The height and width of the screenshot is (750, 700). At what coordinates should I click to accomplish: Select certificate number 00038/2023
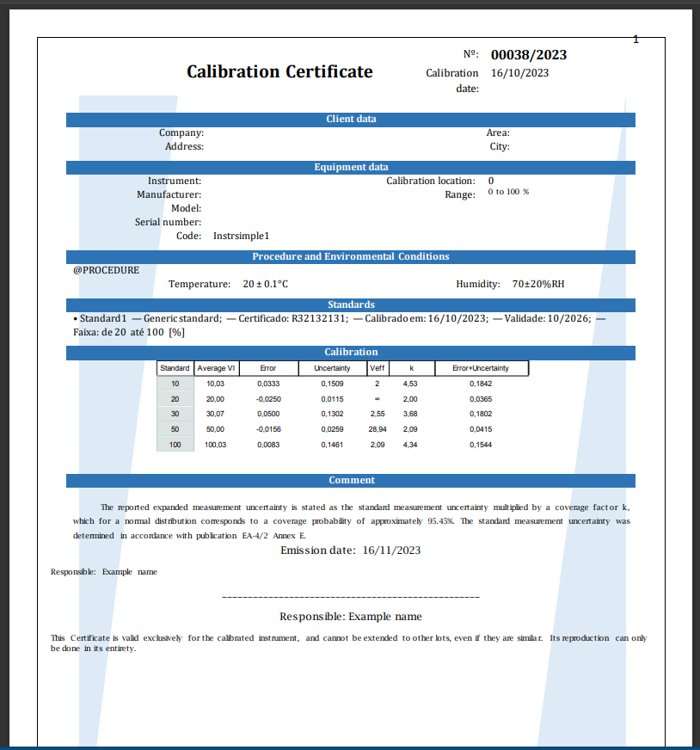click(x=528, y=55)
